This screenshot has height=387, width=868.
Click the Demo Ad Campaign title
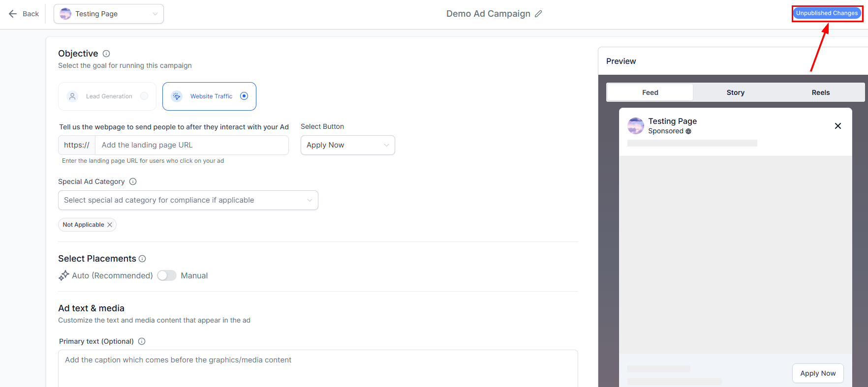click(x=488, y=14)
